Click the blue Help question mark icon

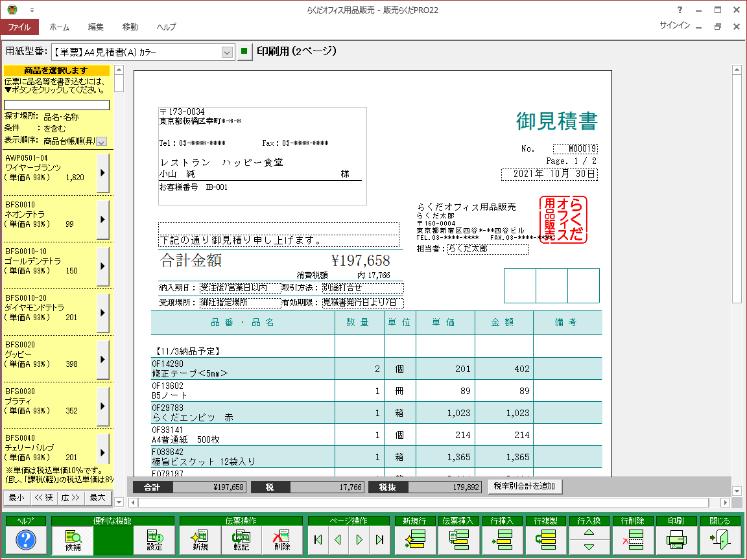coord(26,539)
